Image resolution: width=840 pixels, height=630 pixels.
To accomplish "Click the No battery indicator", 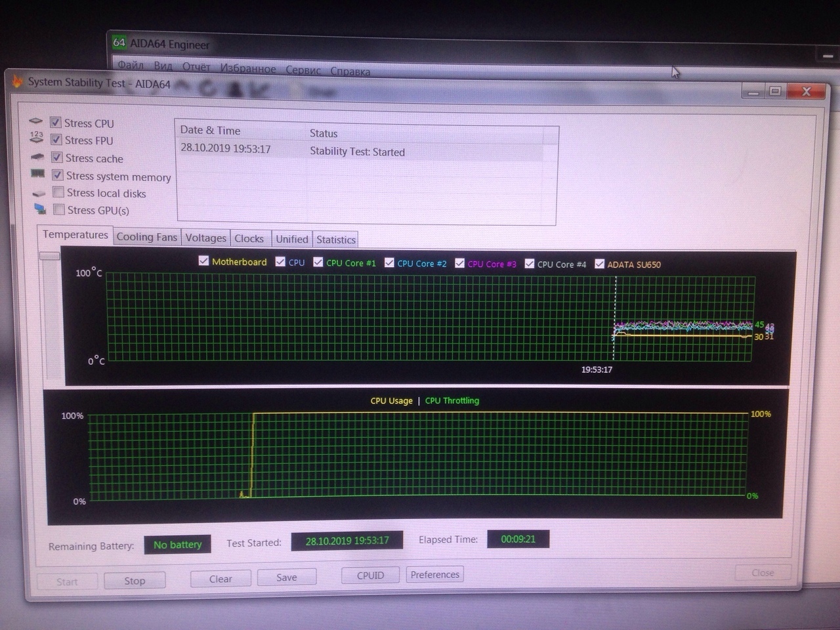I will [177, 545].
